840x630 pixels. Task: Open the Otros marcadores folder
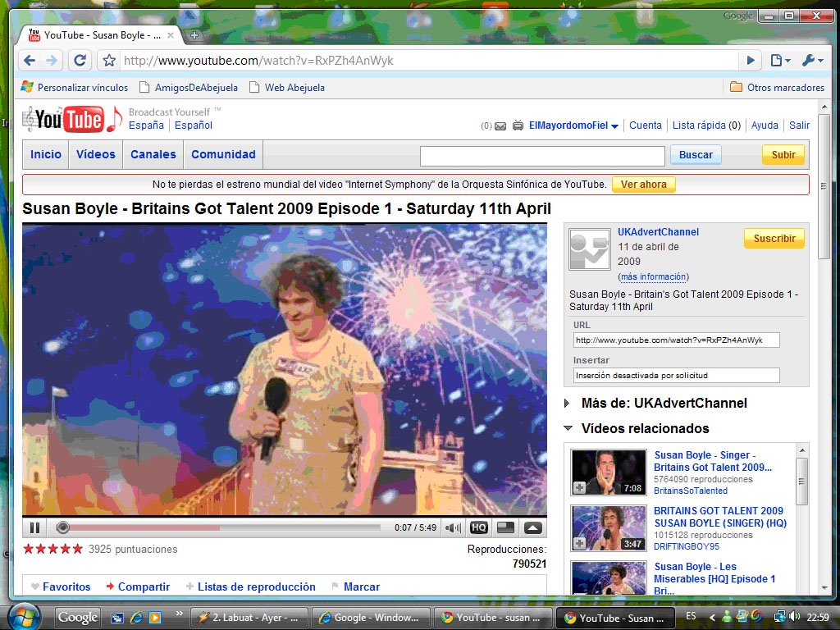pos(778,87)
